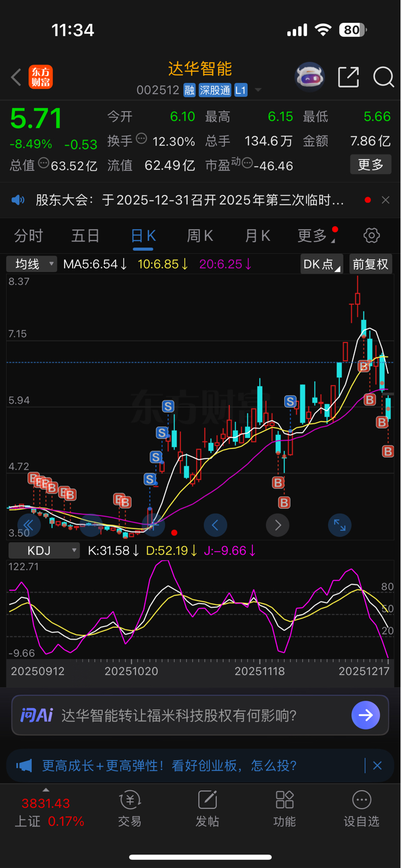Open the 上证 index ticker
This screenshot has width=401, height=868.
[x=50, y=811]
